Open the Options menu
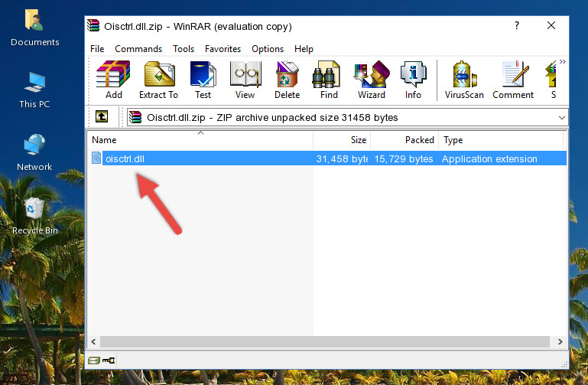 pos(268,49)
